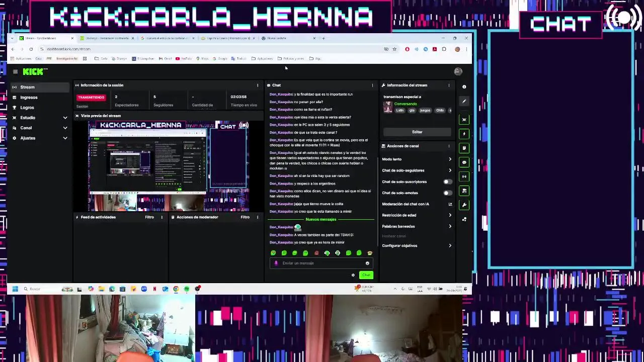Open Acciones de canal three-dot menu
Screen dimensions: 644x362
(449, 146)
